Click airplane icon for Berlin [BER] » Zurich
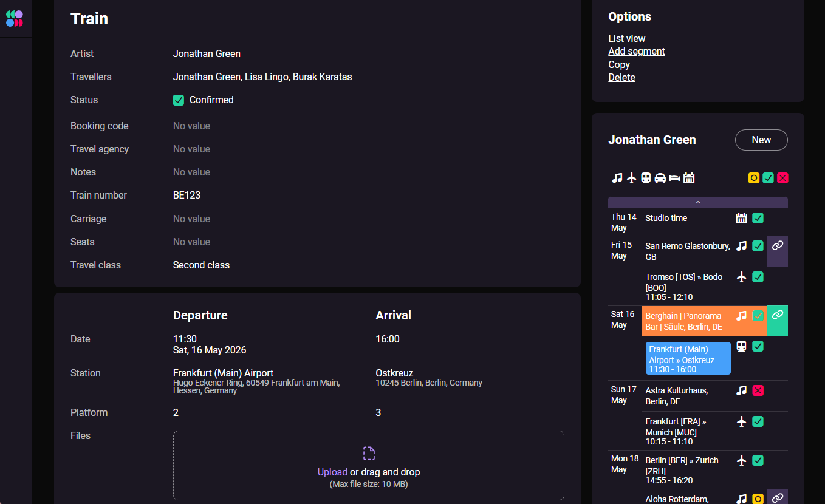This screenshot has width=825, height=504. click(741, 460)
